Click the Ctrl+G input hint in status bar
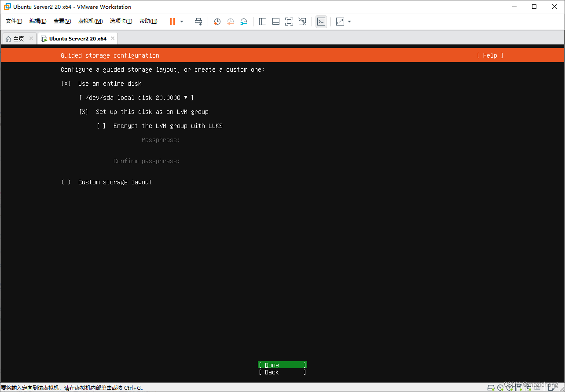Screen dimensions: 565x392 (x=72, y=388)
